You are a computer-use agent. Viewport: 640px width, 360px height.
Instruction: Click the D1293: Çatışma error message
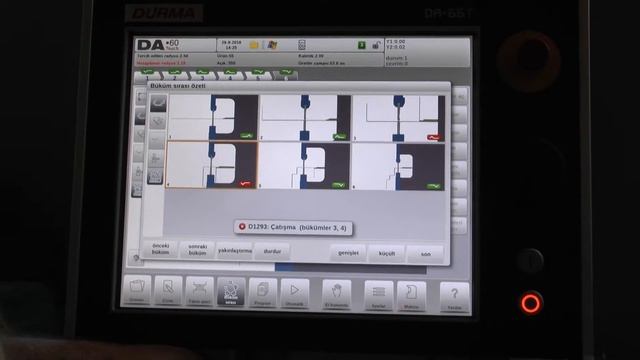(293, 227)
